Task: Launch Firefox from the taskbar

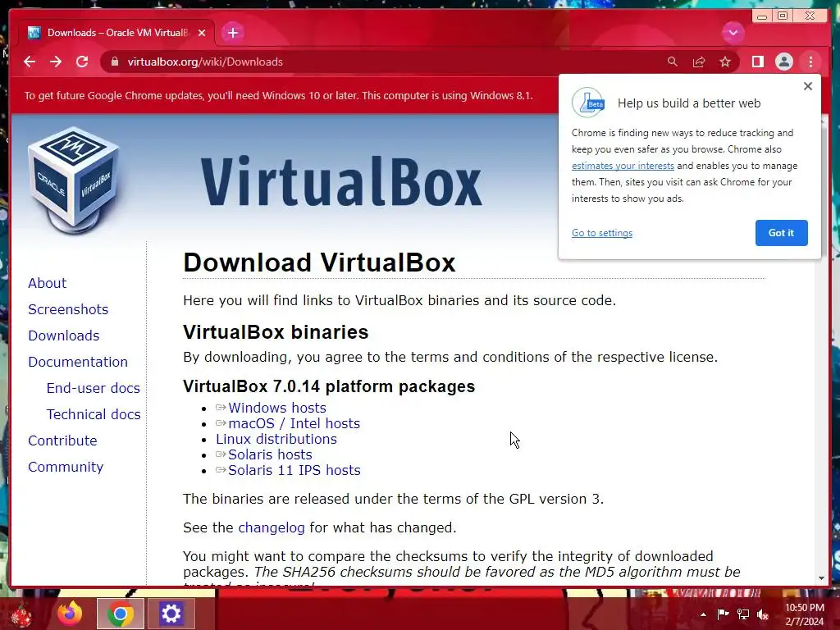Action: pyautogui.click(x=70, y=614)
